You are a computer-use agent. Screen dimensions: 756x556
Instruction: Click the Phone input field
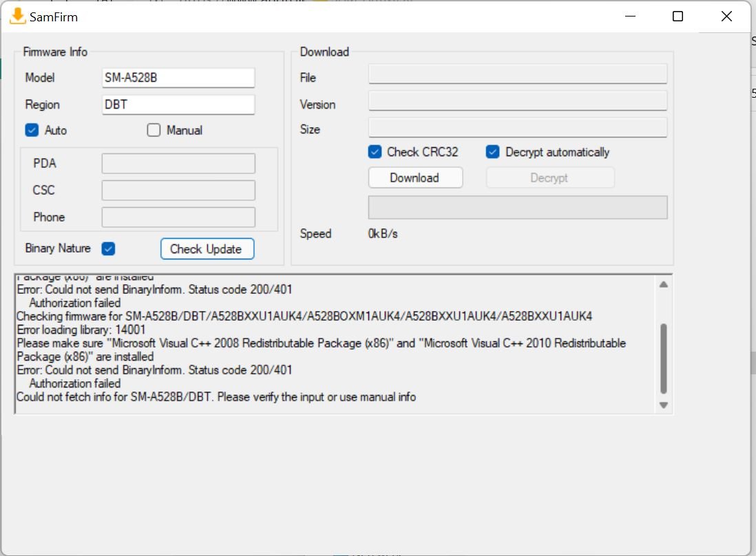178,217
